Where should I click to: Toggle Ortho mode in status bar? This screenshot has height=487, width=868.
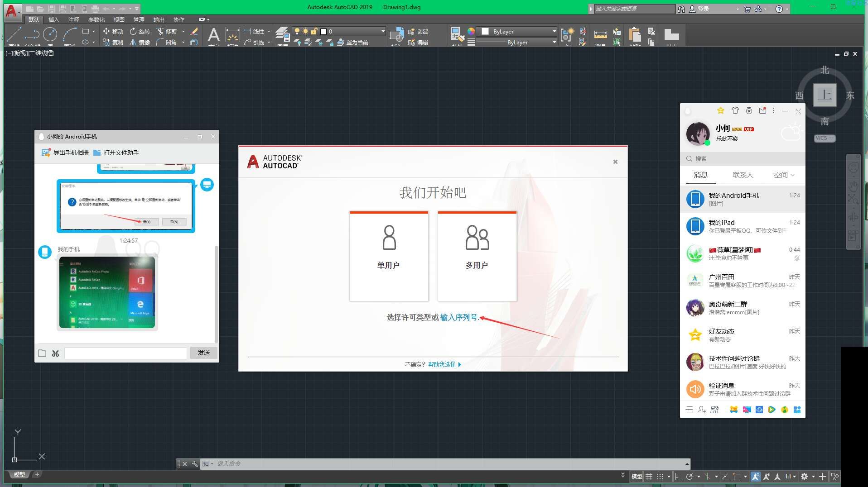(678, 476)
